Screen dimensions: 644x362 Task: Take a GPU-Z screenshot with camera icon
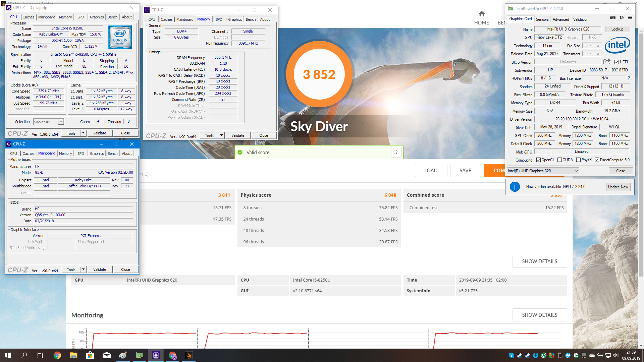point(612,18)
